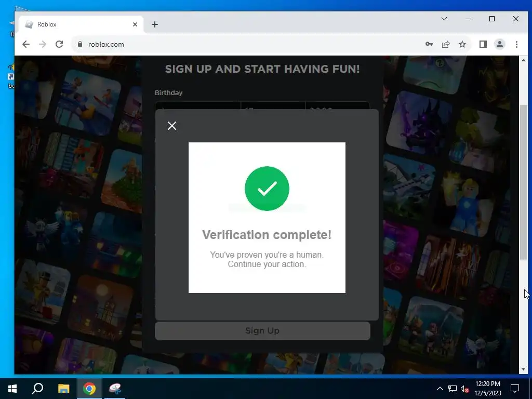532x399 pixels.
Task: Expand the tab search dropdown
Action: (444, 19)
